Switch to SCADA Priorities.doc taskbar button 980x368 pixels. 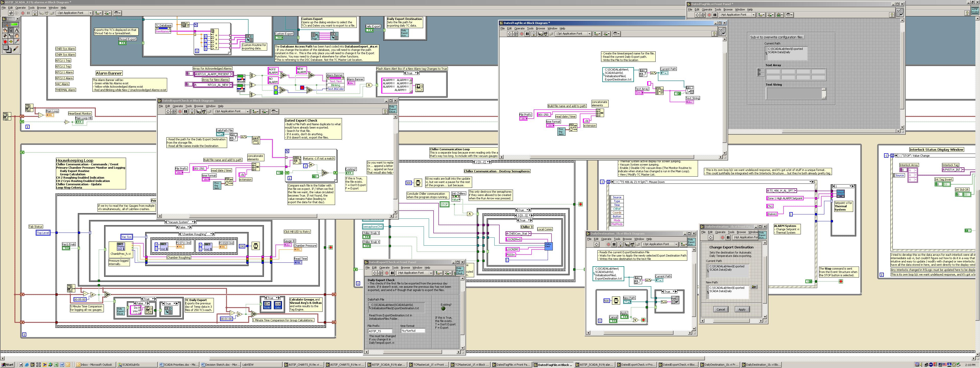pyautogui.click(x=179, y=365)
